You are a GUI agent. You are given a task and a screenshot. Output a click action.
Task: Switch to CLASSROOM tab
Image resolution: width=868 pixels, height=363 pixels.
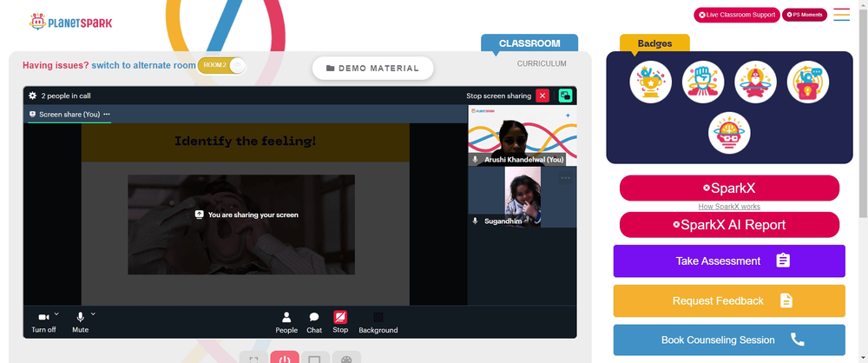tap(529, 43)
